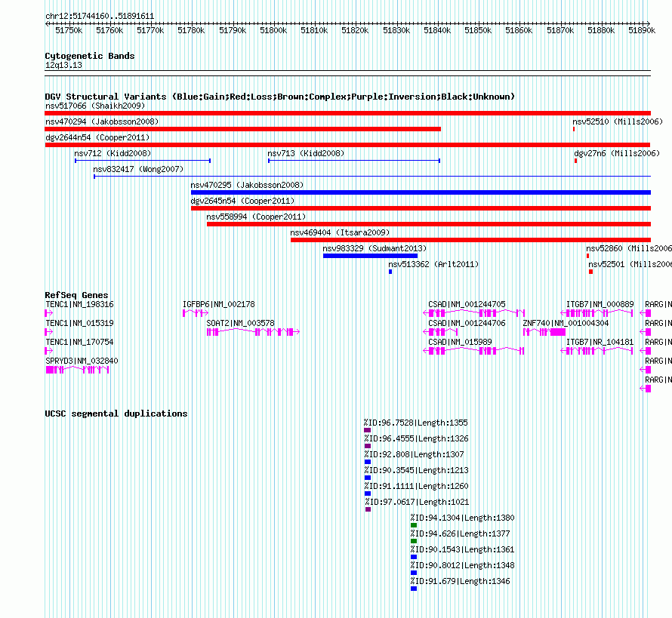Click the blue duplication block %ID:91.679
The height and width of the screenshot is (618, 672).
coord(414,589)
